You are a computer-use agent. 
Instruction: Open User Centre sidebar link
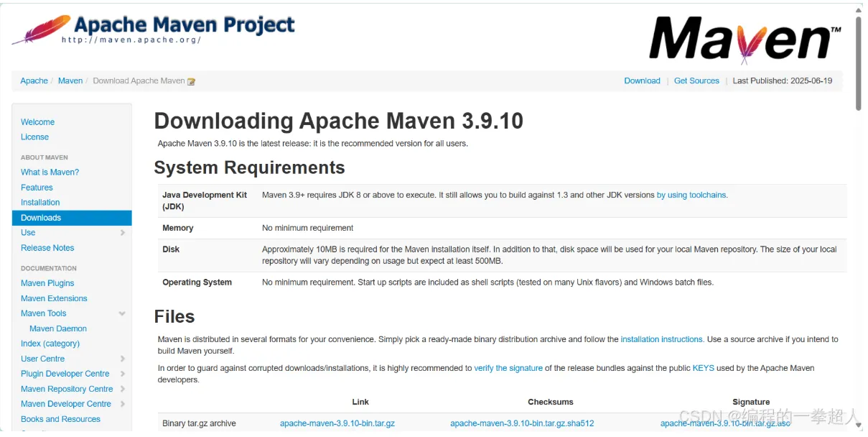pos(42,359)
